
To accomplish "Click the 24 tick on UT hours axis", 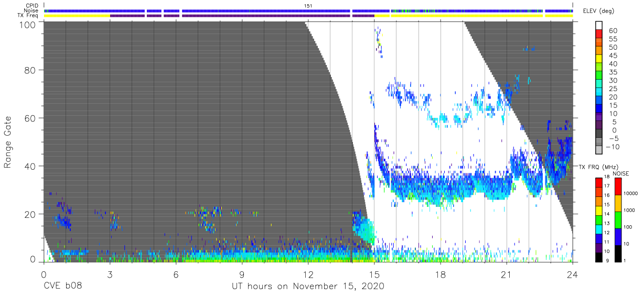I will (x=572, y=274).
